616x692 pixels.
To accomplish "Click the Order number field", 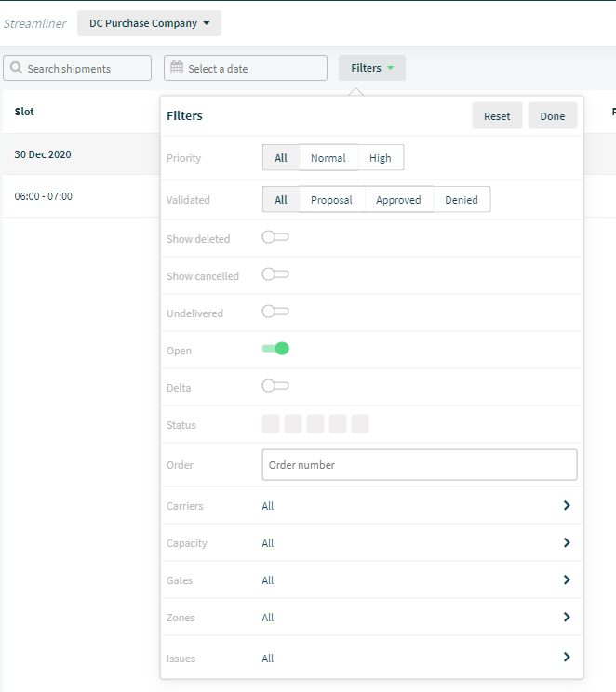I will point(420,465).
